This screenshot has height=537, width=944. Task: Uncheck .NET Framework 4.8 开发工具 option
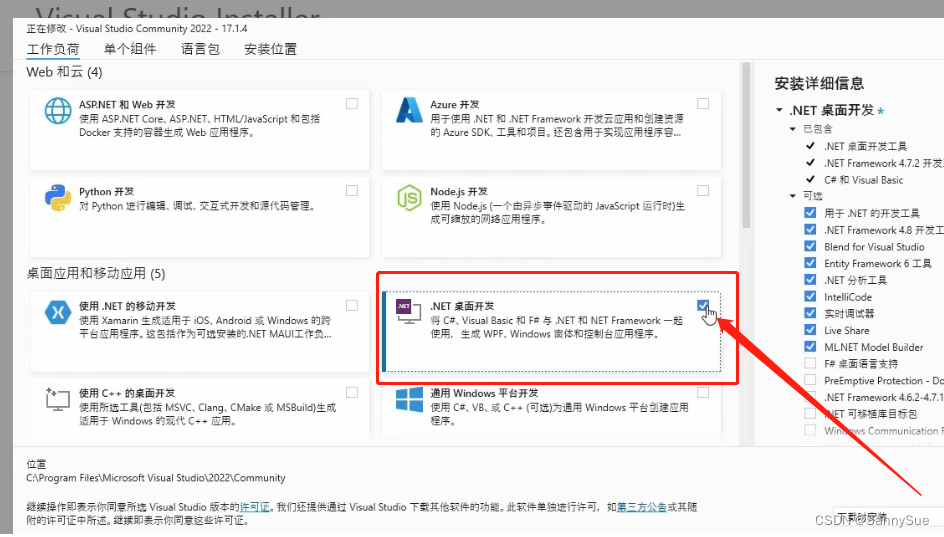(x=810, y=229)
